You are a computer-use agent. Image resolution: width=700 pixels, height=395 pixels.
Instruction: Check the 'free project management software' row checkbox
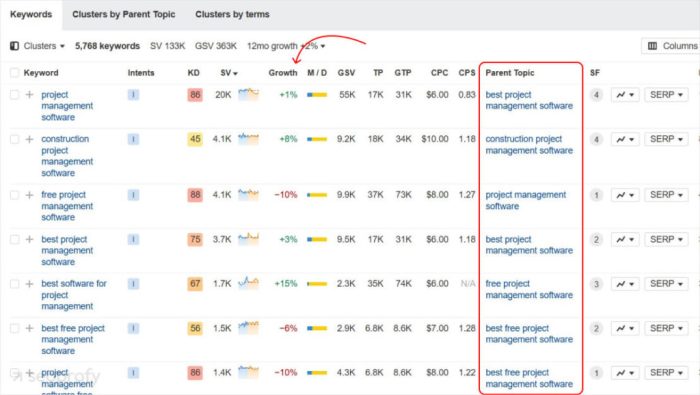click(14, 195)
